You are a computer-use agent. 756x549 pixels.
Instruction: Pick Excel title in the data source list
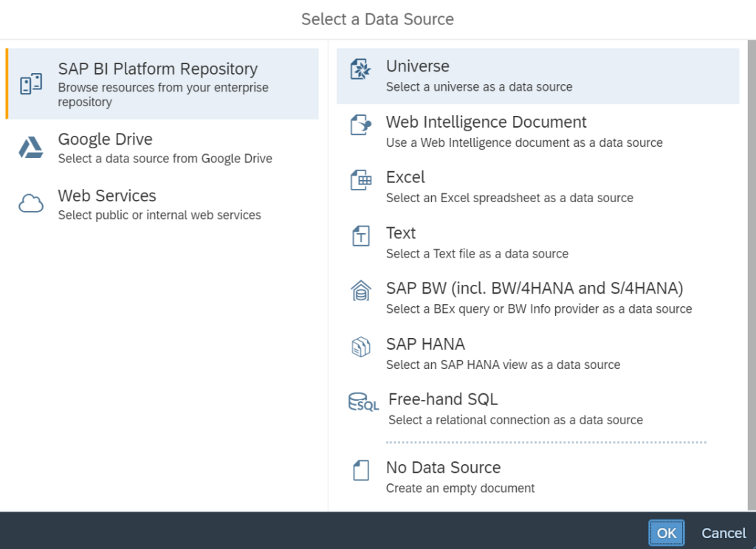pos(405,177)
